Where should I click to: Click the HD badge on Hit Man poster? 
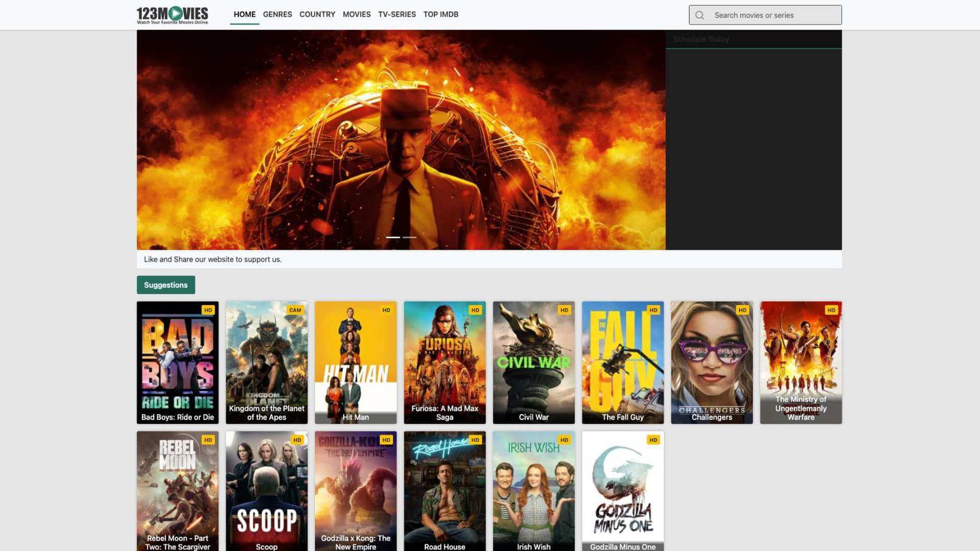tap(386, 310)
